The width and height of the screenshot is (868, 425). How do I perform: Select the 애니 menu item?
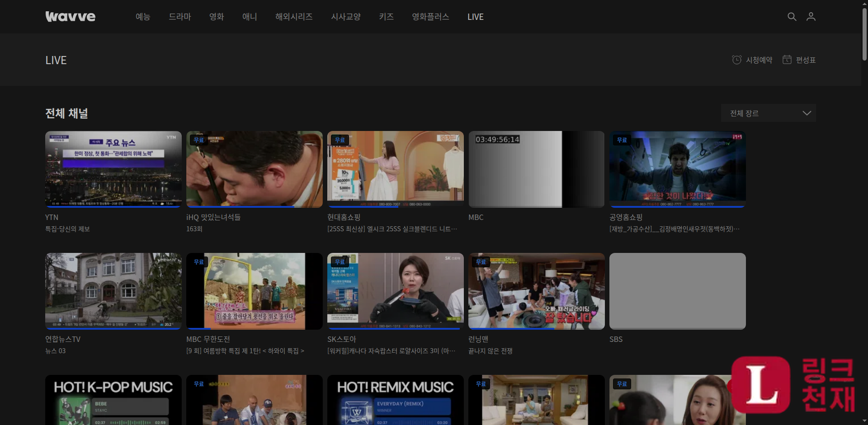pos(250,17)
